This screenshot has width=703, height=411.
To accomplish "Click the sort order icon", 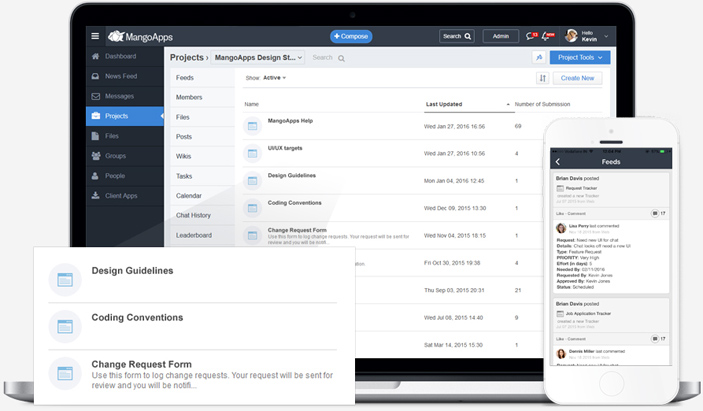I will [x=542, y=78].
